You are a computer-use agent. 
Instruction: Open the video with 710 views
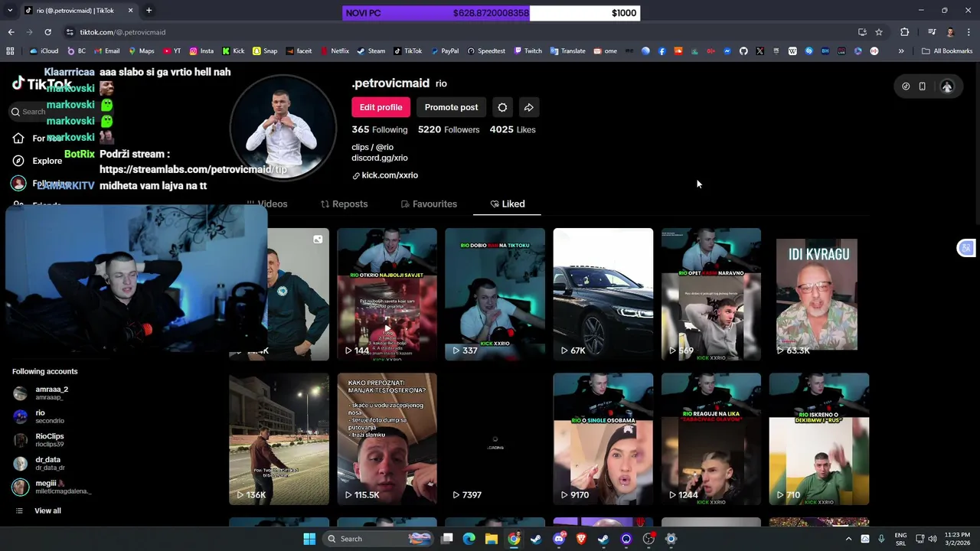pyautogui.click(x=819, y=439)
